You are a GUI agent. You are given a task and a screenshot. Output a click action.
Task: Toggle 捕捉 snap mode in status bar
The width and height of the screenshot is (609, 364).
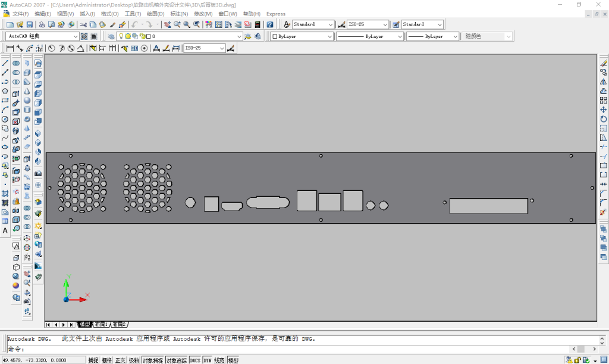[93, 360]
